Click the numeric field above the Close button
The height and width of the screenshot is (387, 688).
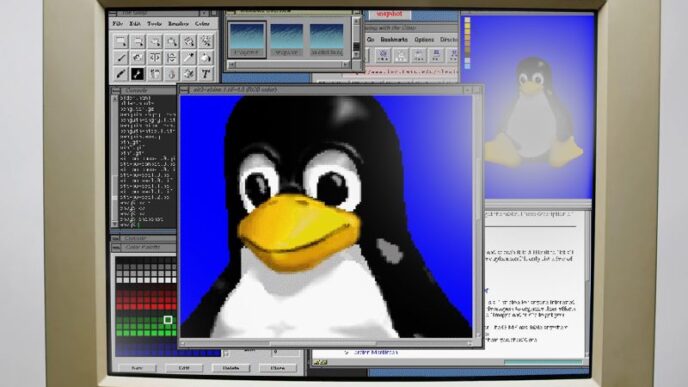click(286, 352)
